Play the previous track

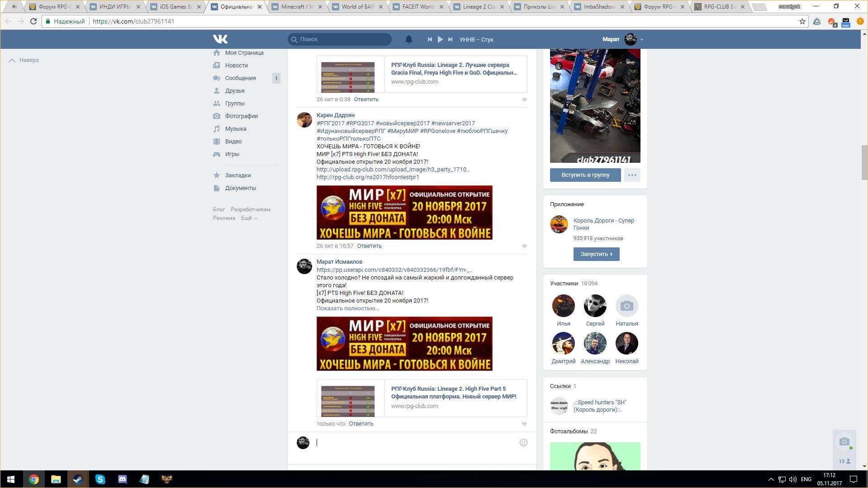(x=430, y=39)
